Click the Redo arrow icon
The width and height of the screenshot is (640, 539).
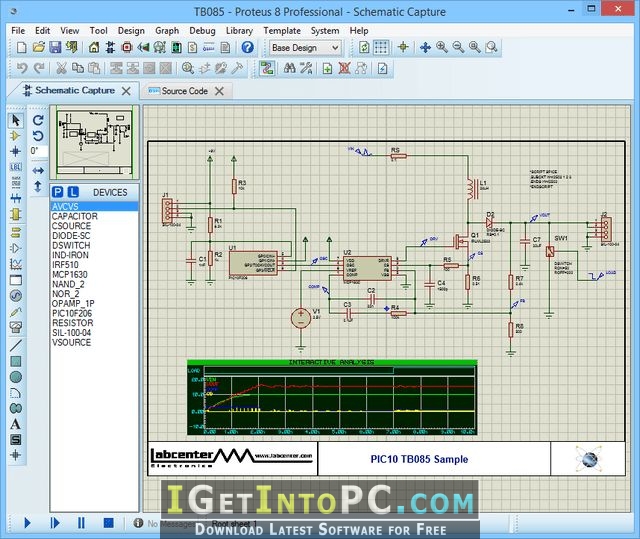pos(39,68)
